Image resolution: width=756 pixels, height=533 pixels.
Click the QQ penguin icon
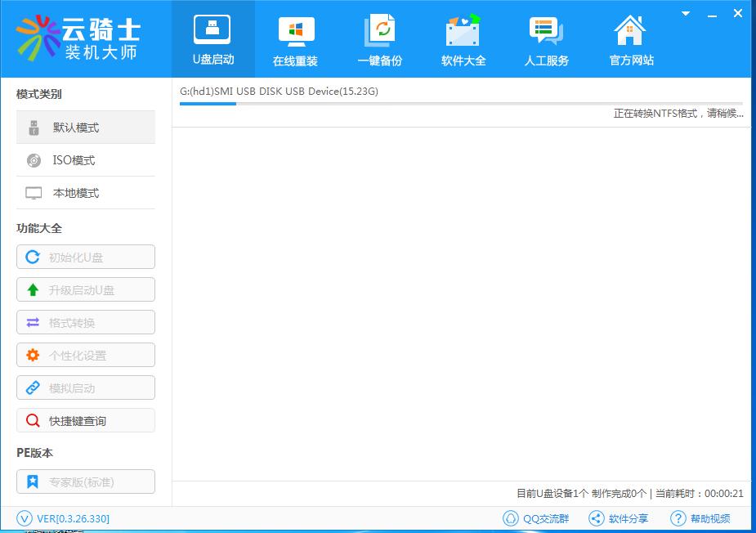[x=511, y=518]
